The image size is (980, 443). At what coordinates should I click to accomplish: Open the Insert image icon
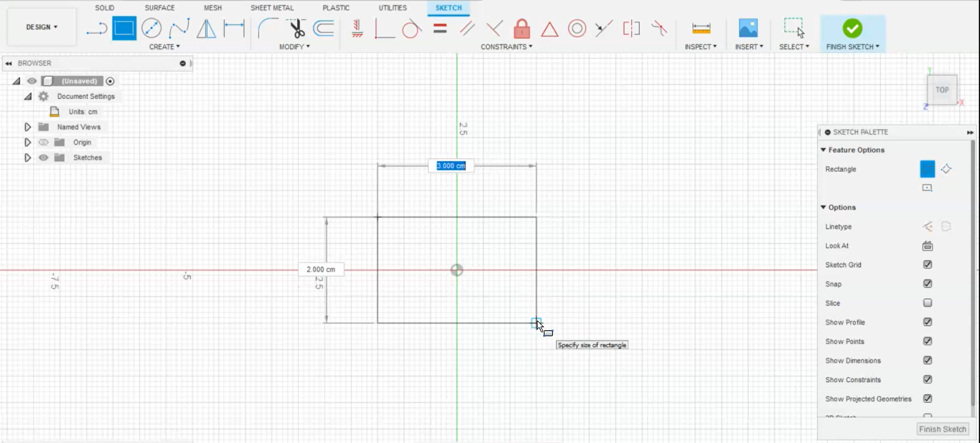click(x=748, y=28)
